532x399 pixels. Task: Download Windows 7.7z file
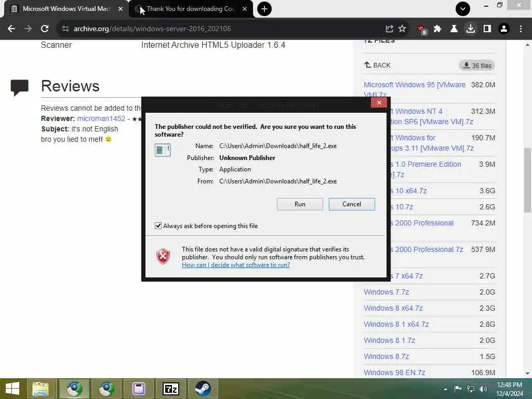point(387,292)
